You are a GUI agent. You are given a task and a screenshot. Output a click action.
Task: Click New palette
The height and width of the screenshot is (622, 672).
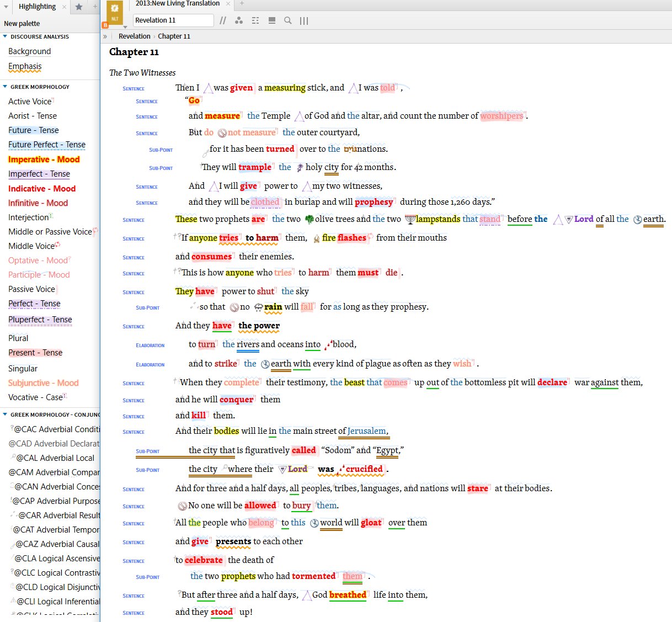22,23
